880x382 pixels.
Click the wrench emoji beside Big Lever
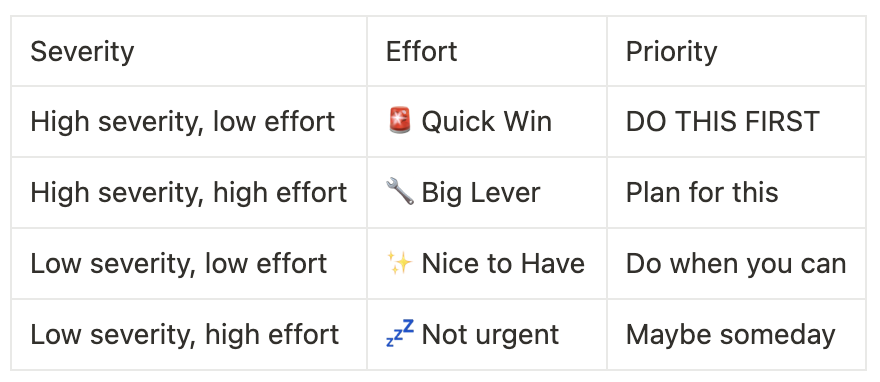pyautogui.click(x=400, y=191)
